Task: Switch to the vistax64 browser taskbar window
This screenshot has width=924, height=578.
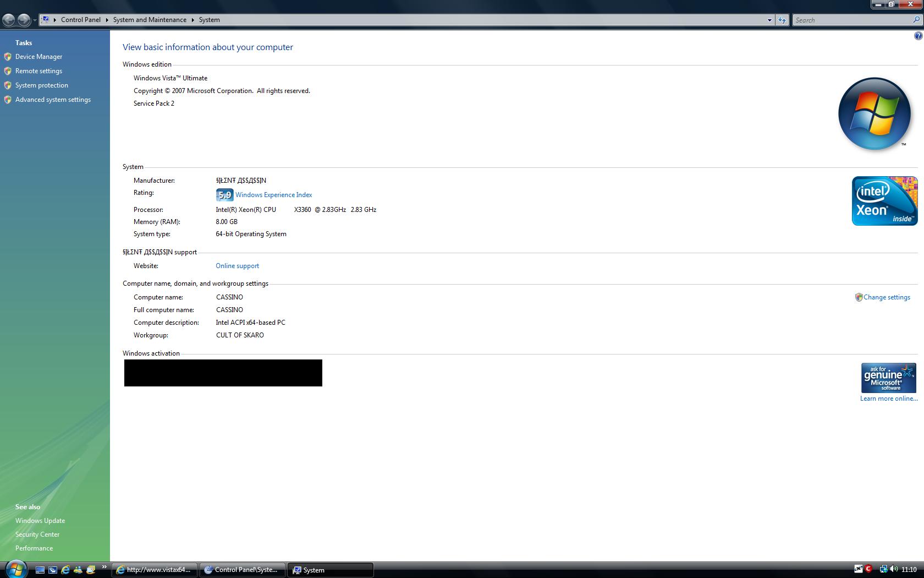Action: point(155,570)
